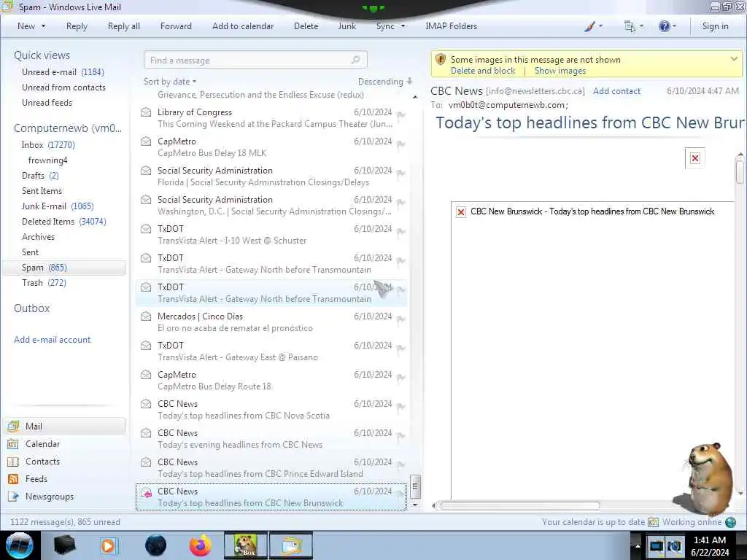747x560 pixels.
Task: Click the search magnifier icon in Find a message
Action: (355, 60)
